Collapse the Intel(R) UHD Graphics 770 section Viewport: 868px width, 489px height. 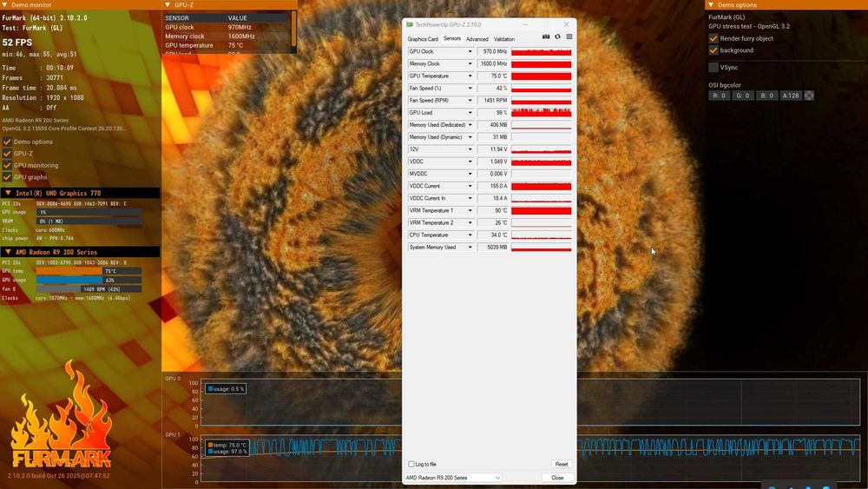[8, 193]
